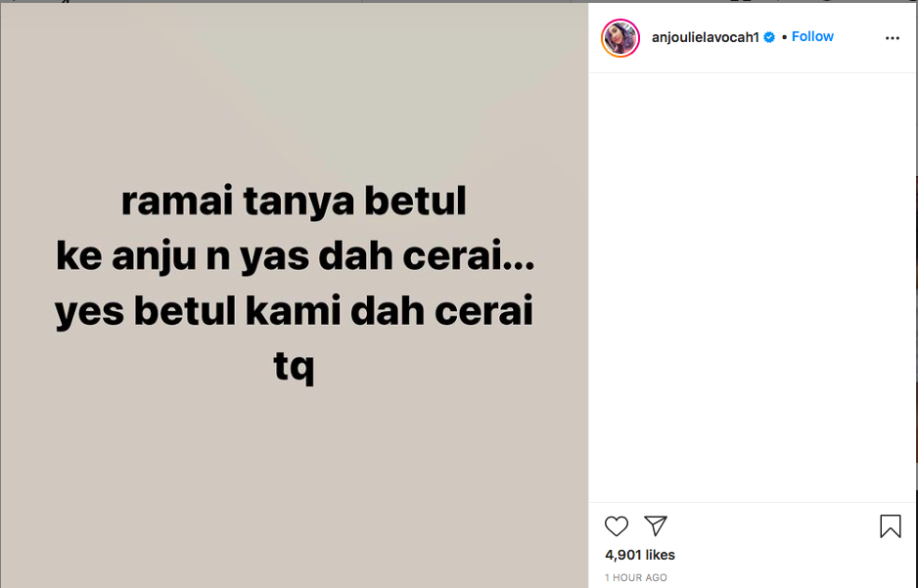The image size is (918, 588).
Task: Click the beige post image background
Action: click(x=294, y=468)
